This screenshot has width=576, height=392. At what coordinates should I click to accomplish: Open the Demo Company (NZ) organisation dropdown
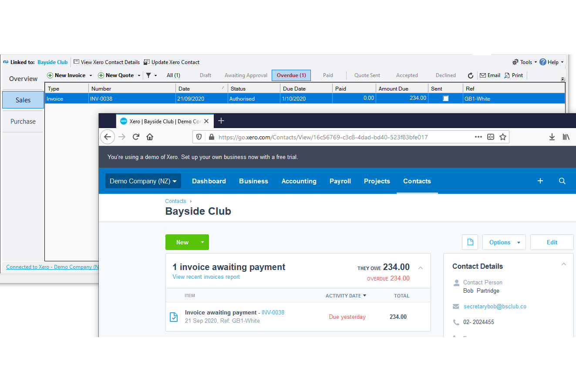(143, 181)
